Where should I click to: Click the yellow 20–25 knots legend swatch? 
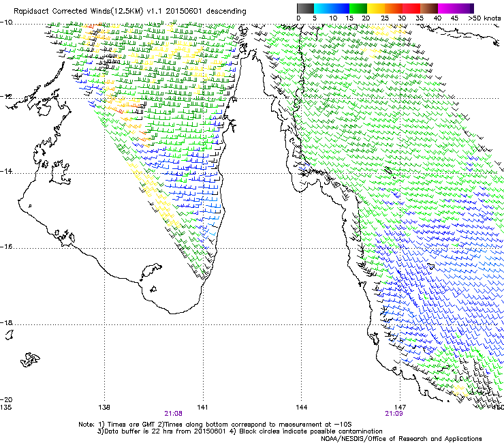tap(376, 8)
